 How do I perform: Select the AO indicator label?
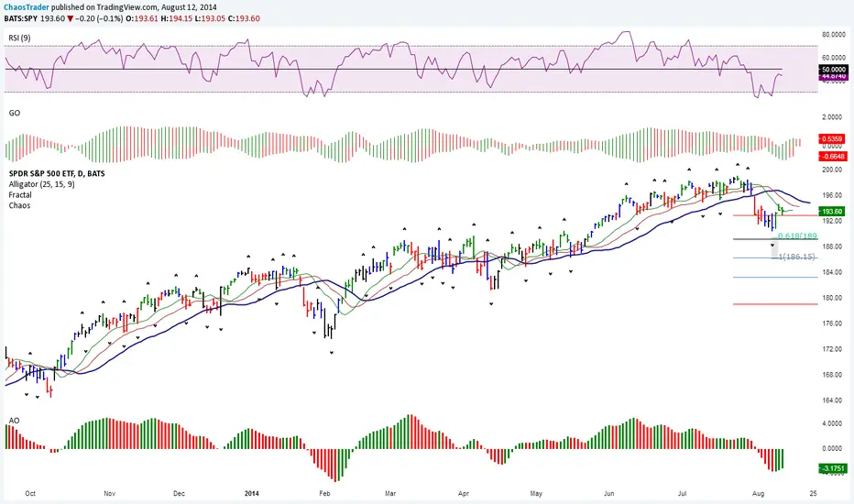pyautogui.click(x=14, y=421)
